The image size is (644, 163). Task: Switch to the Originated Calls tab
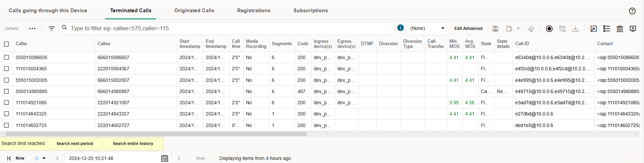point(194,11)
